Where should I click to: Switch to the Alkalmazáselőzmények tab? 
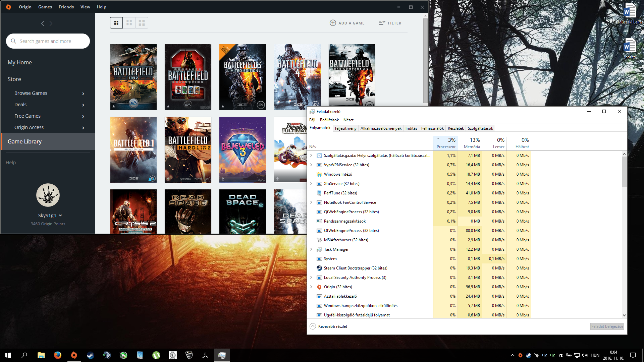381,128
